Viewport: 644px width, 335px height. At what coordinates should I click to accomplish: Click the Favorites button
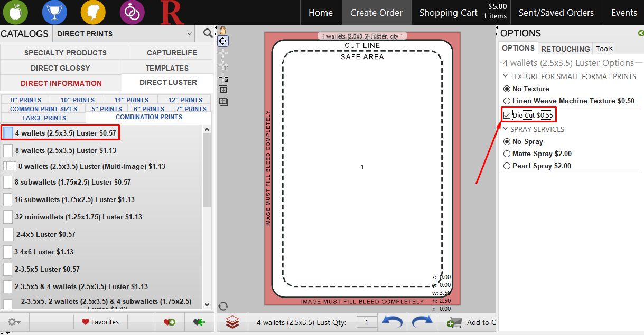coord(101,322)
